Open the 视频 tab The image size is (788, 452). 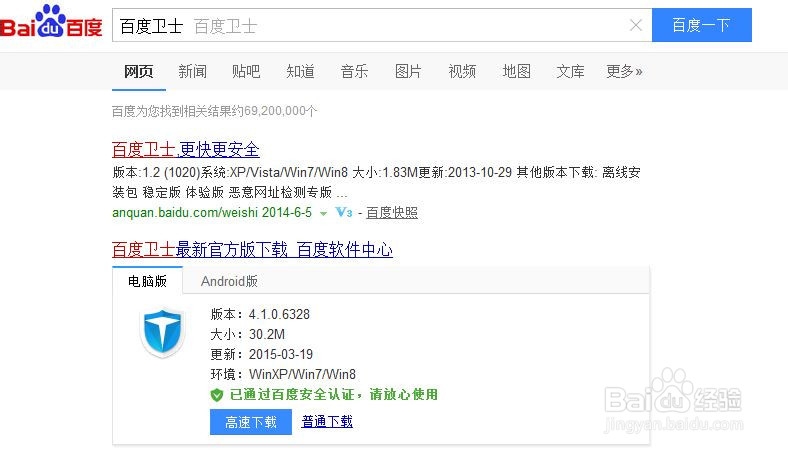tap(462, 71)
